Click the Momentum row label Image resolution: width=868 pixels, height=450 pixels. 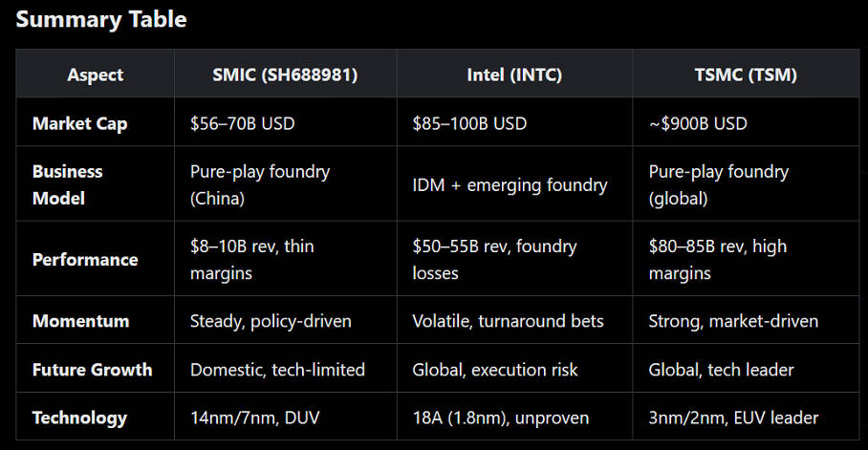pos(78,321)
